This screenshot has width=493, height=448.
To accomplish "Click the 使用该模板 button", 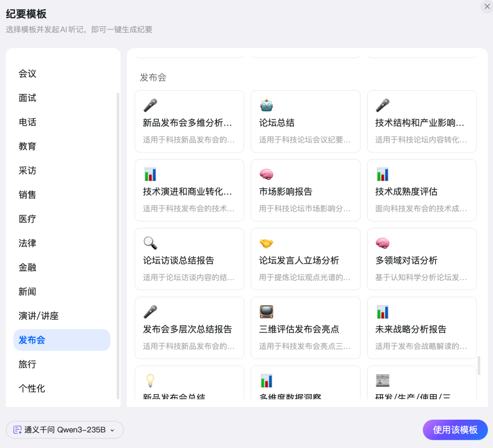I will (x=455, y=429).
